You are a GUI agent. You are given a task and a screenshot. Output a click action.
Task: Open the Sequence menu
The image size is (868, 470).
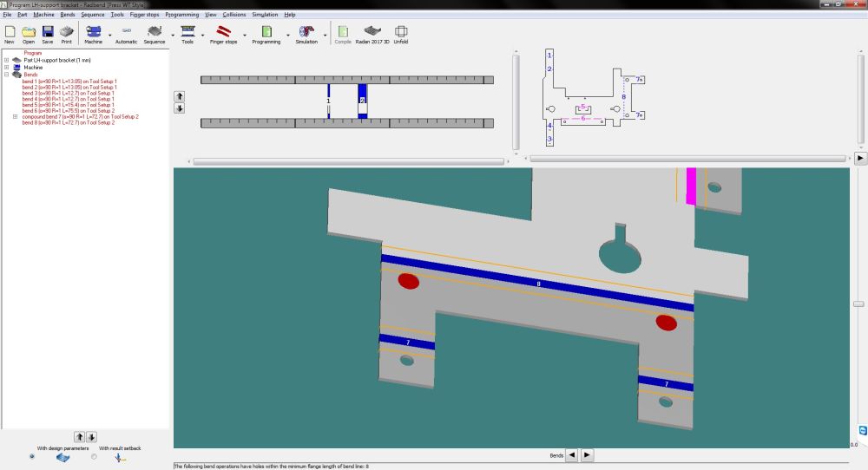92,15
